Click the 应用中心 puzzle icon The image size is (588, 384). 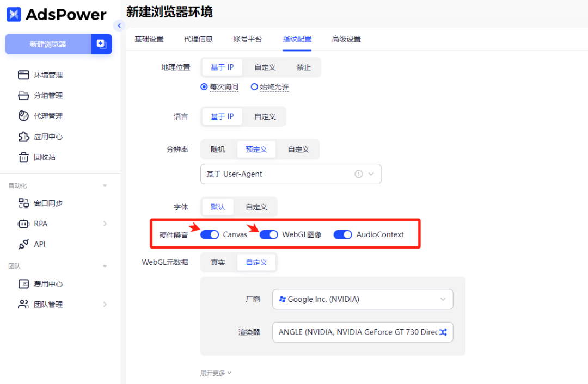point(23,137)
